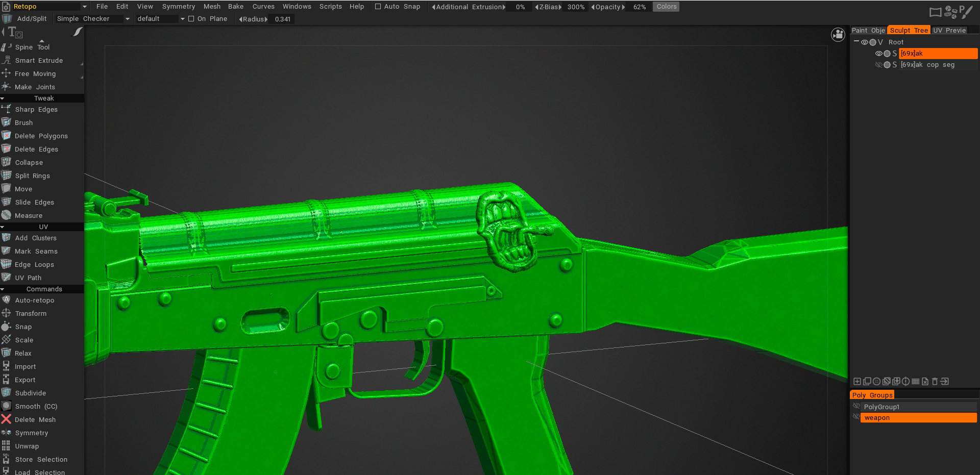Select the Delete Mesh red X icon

pyautogui.click(x=6, y=419)
